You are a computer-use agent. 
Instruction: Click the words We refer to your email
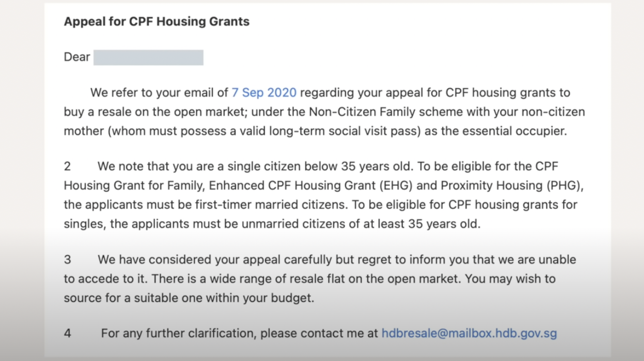(x=153, y=92)
